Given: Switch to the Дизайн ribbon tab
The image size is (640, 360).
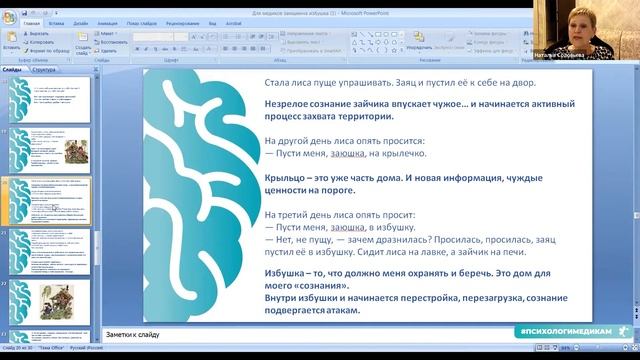Looking at the screenshot, I should 80,24.
